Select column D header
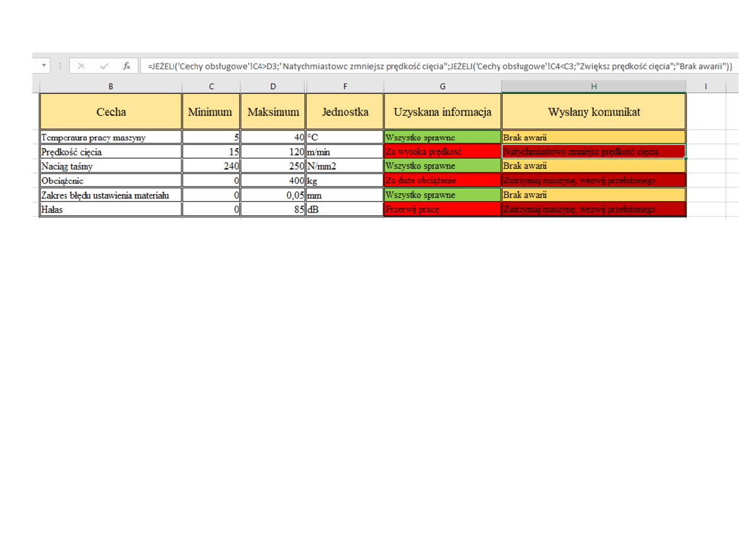 (273, 86)
